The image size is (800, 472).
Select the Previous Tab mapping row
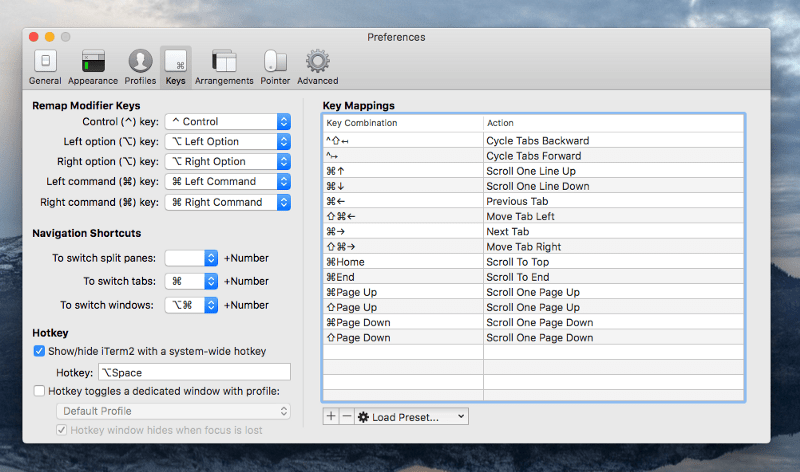pos(534,201)
